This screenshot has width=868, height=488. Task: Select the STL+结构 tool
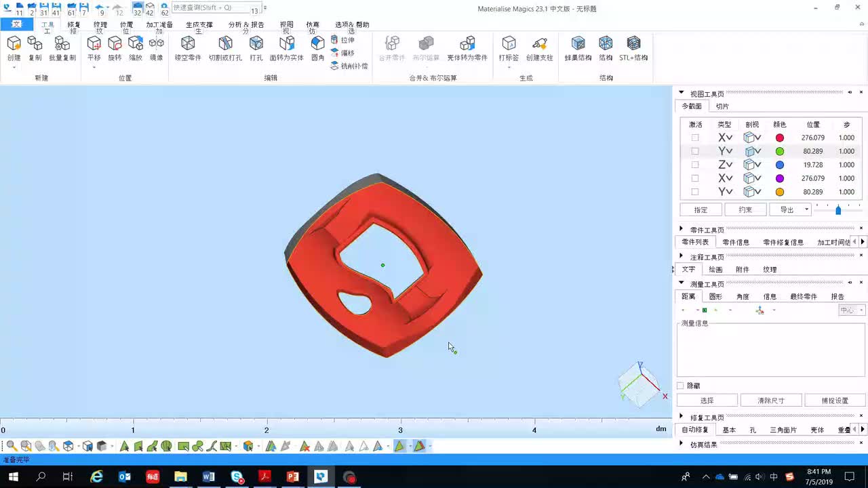click(x=633, y=49)
